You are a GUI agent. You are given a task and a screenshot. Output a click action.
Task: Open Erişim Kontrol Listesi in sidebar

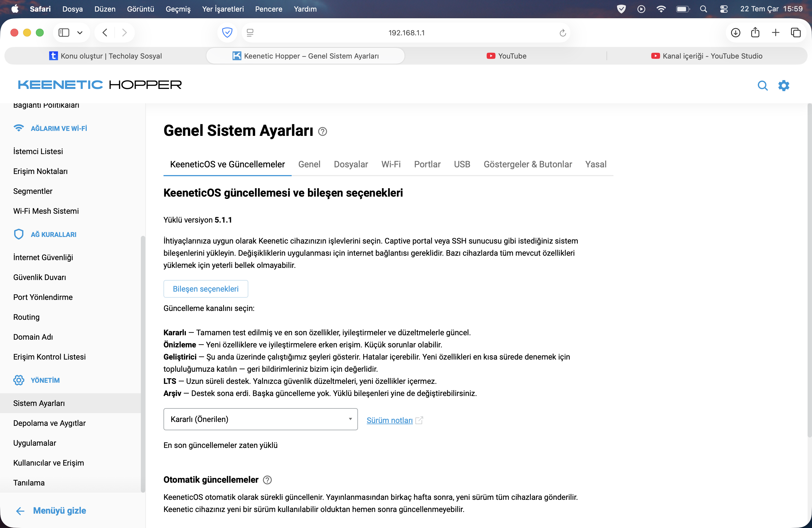tap(49, 357)
